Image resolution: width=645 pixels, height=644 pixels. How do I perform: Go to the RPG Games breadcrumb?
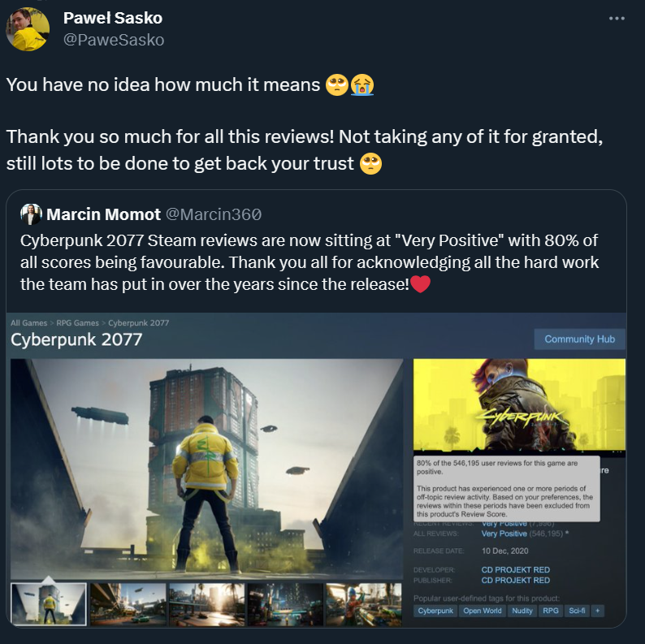[77, 323]
